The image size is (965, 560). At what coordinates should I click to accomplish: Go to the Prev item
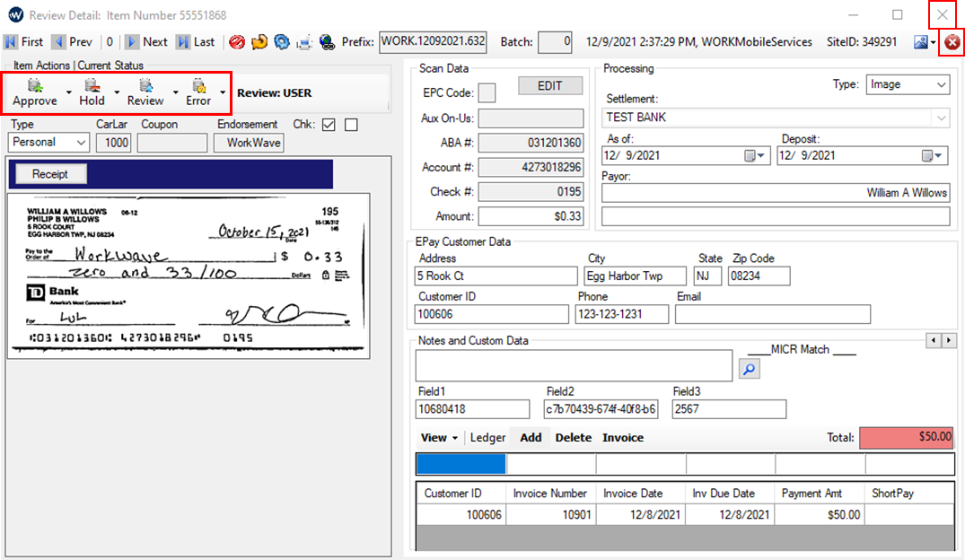73,42
